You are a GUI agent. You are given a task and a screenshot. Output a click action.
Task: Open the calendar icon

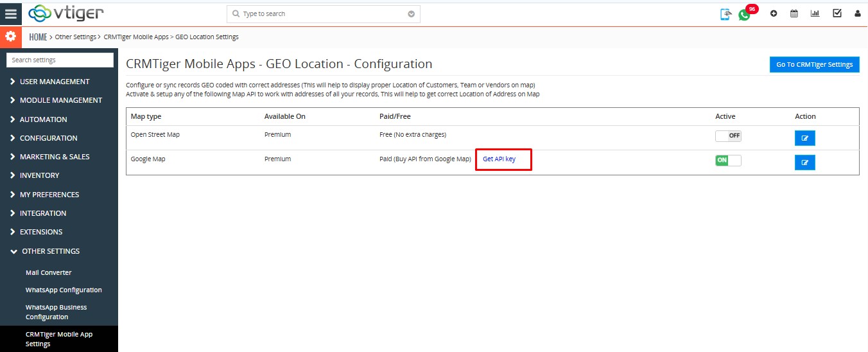pyautogui.click(x=794, y=13)
